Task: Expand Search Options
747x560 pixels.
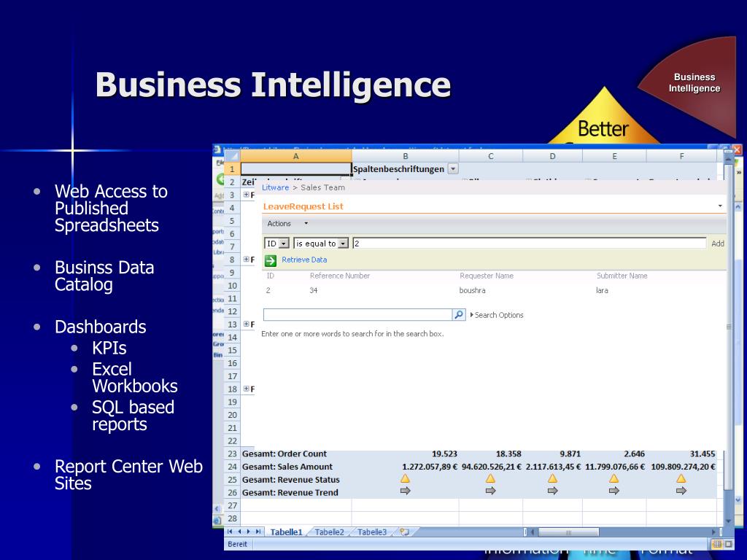Action: point(496,315)
